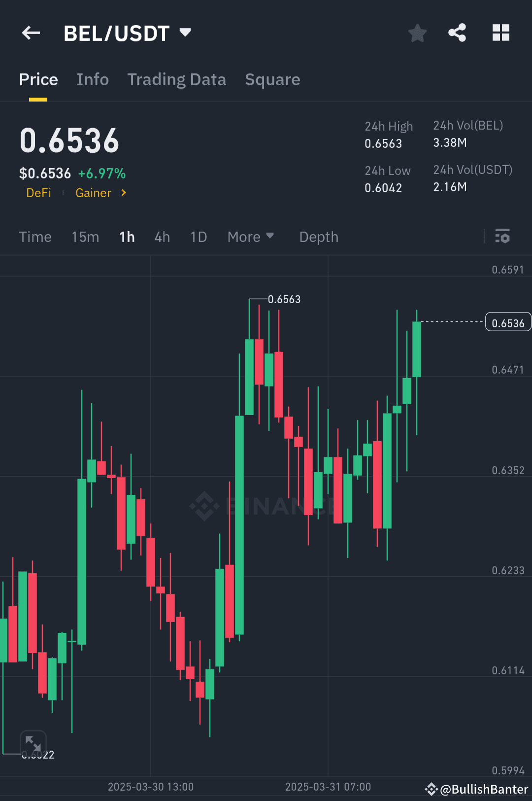
Task: Tap the @BullishBanter badge icon
Action: click(432, 789)
